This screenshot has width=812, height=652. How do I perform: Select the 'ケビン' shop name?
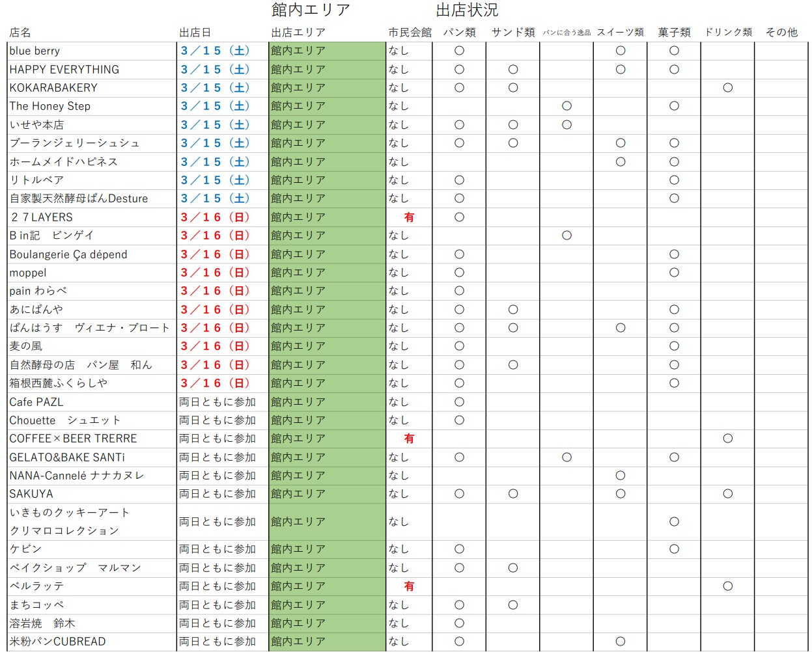[x=25, y=549]
